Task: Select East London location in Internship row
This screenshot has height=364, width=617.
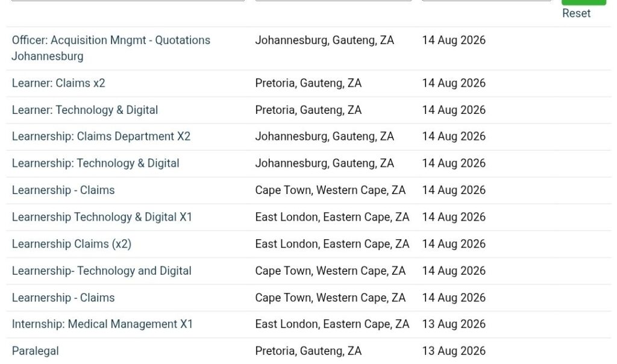Action: point(332,324)
